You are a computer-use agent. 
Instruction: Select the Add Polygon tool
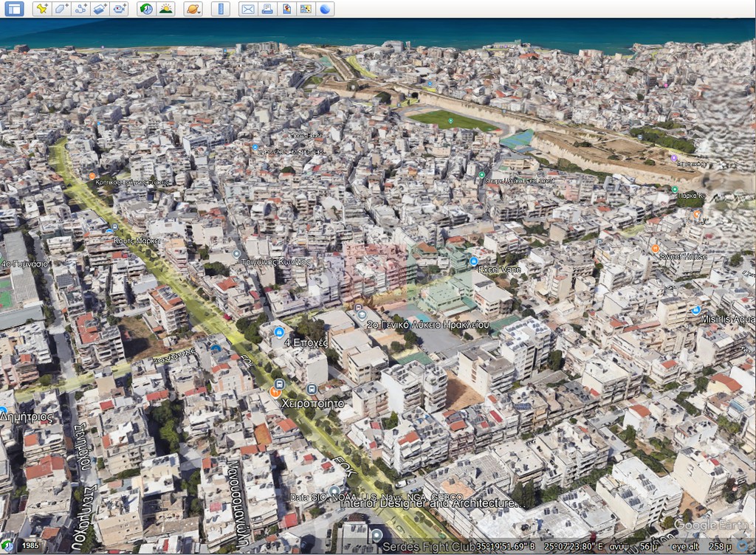click(61, 9)
